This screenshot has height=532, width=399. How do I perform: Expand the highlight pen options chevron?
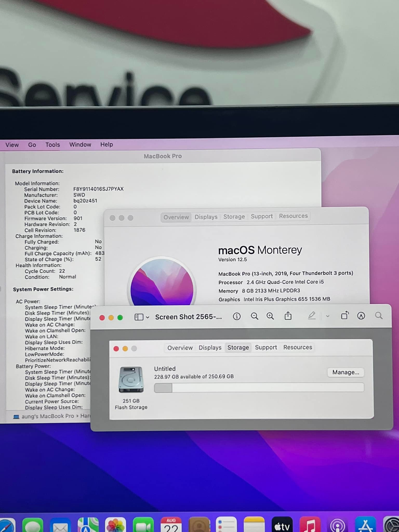tap(328, 316)
